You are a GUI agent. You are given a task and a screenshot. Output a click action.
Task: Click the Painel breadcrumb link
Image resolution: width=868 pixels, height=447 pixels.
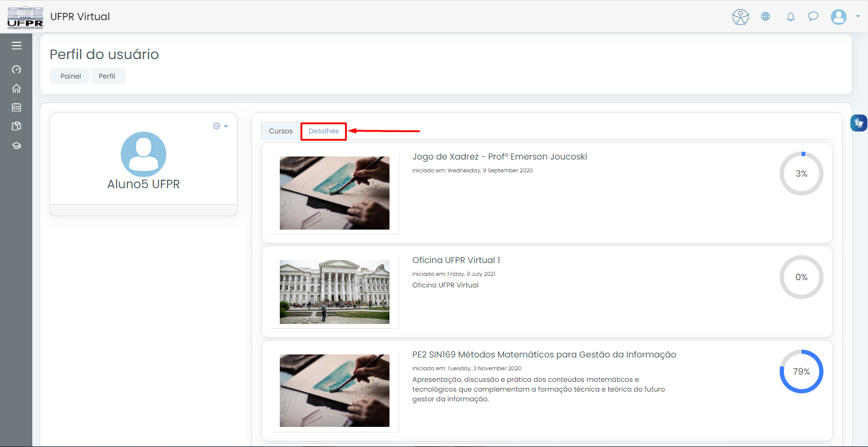[x=71, y=76]
